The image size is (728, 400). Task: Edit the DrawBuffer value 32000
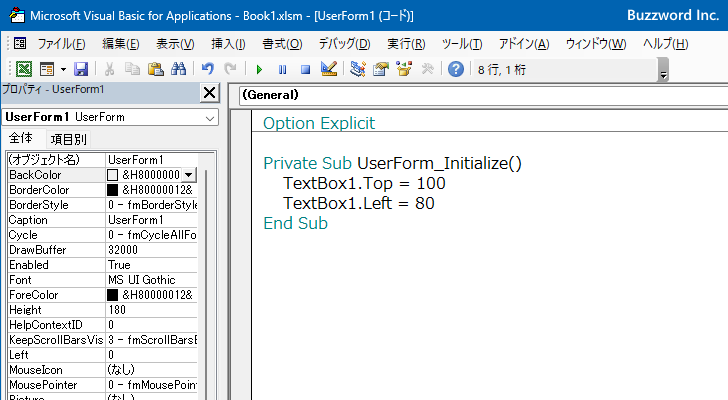point(151,250)
